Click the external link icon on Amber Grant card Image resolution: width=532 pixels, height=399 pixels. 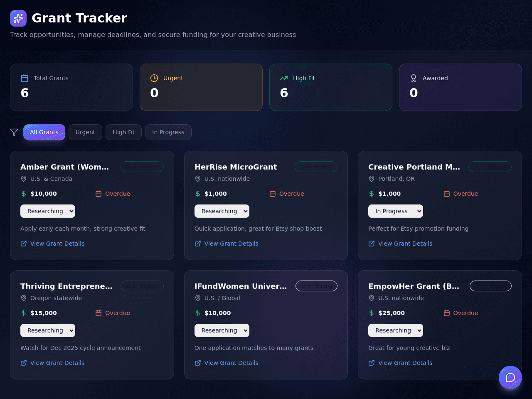[x=24, y=244]
